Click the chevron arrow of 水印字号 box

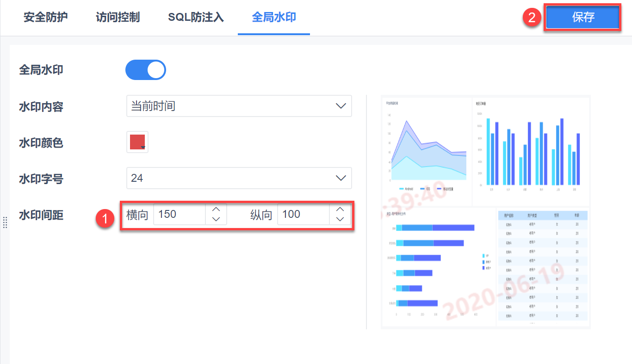[x=341, y=178]
